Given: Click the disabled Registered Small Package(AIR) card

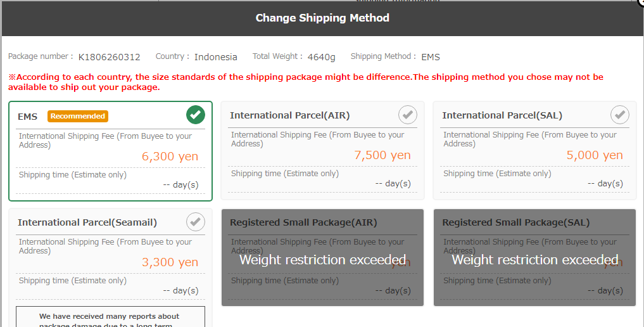Looking at the screenshot, I should [x=322, y=259].
